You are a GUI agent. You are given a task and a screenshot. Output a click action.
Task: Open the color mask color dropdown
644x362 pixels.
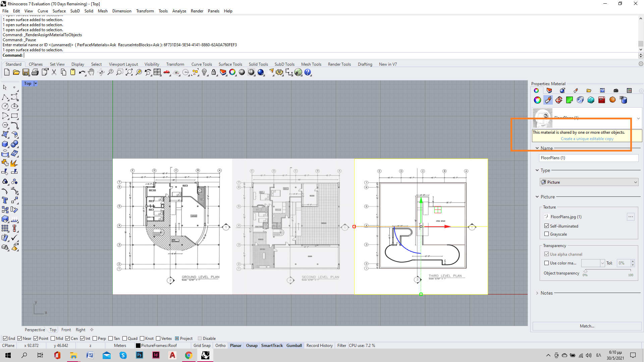(602, 263)
